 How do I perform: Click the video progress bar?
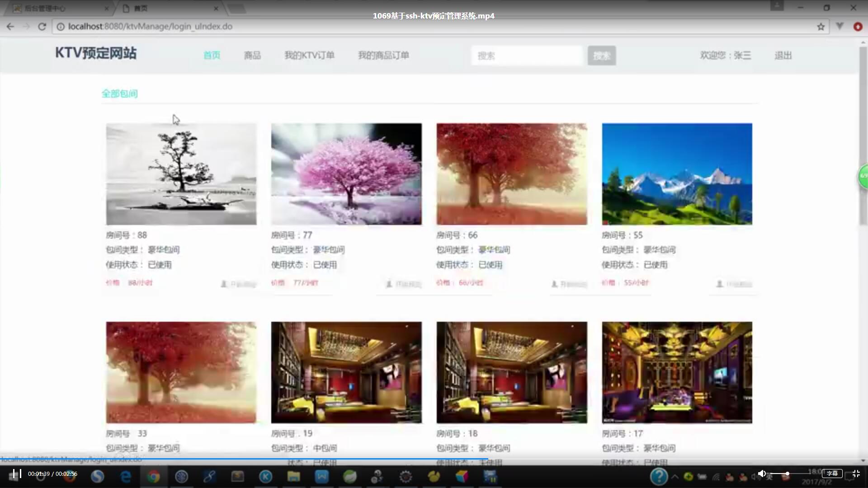pyautogui.click(x=434, y=459)
